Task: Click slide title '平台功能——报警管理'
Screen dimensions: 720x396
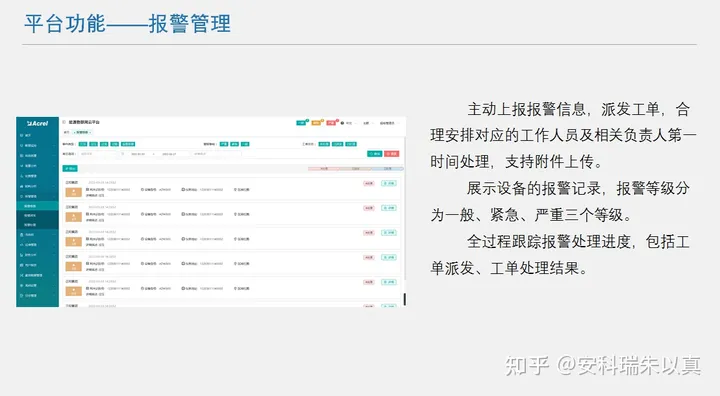Action: click(127, 23)
